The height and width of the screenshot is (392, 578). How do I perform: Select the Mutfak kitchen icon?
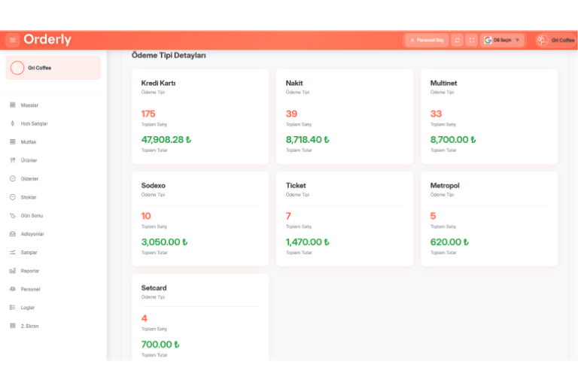click(12, 141)
